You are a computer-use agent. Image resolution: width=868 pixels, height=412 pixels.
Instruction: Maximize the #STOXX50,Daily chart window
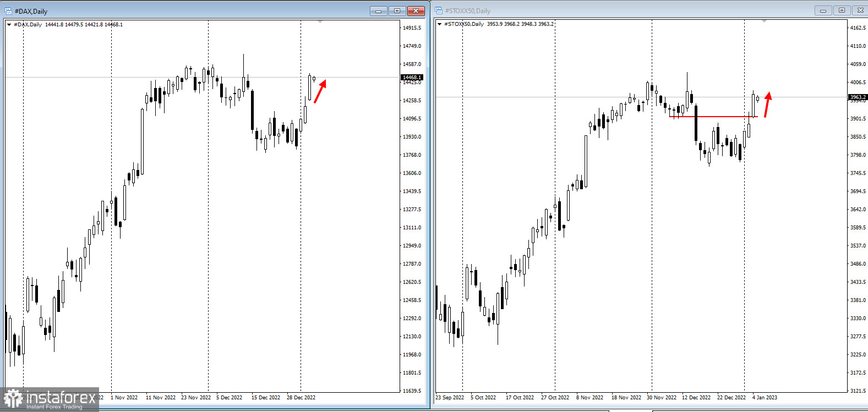(842, 10)
